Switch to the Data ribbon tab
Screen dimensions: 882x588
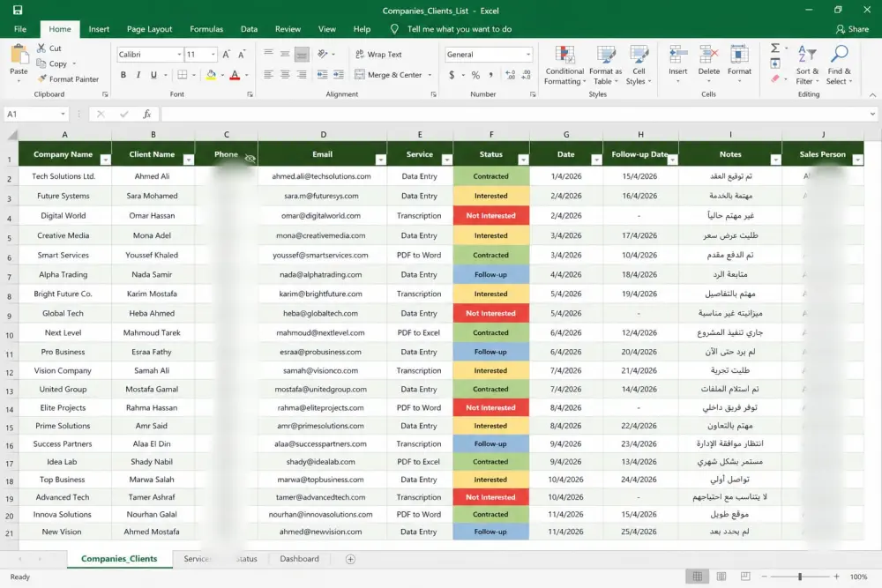pyautogui.click(x=250, y=29)
